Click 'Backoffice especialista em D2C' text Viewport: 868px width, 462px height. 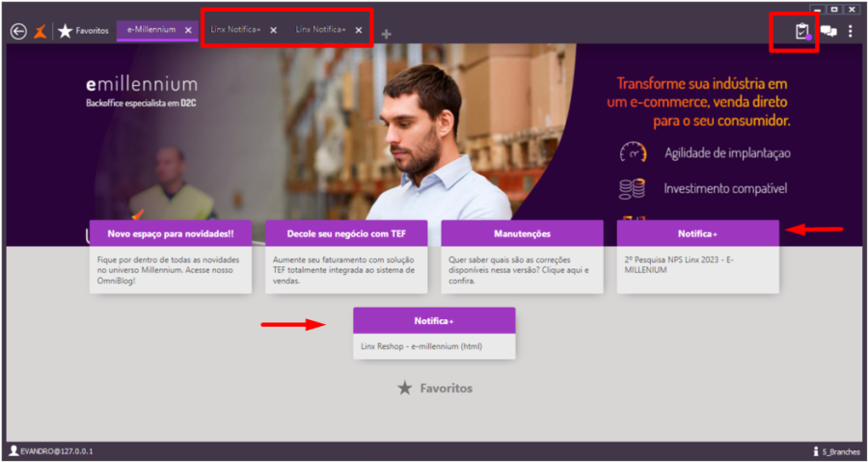(141, 103)
